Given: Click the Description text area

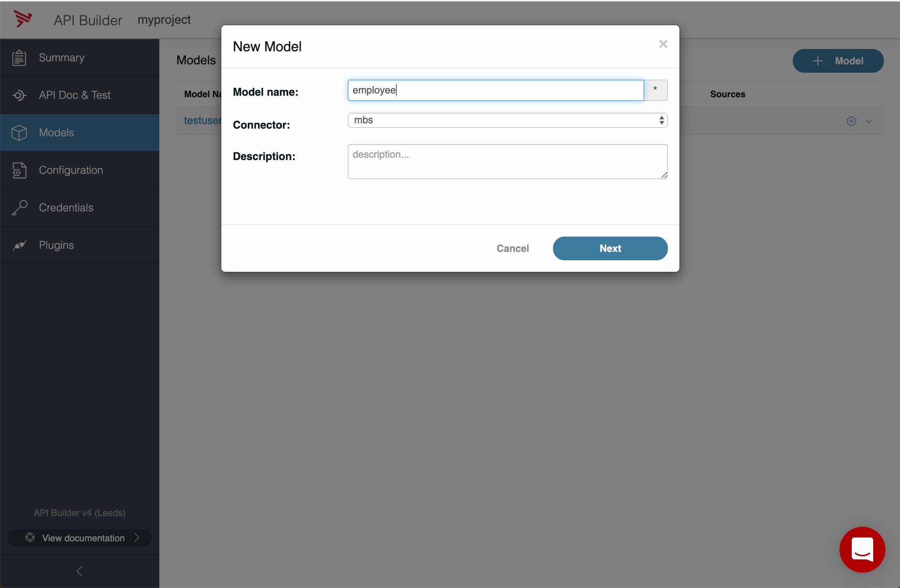Looking at the screenshot, I should [x=507, y=162].
